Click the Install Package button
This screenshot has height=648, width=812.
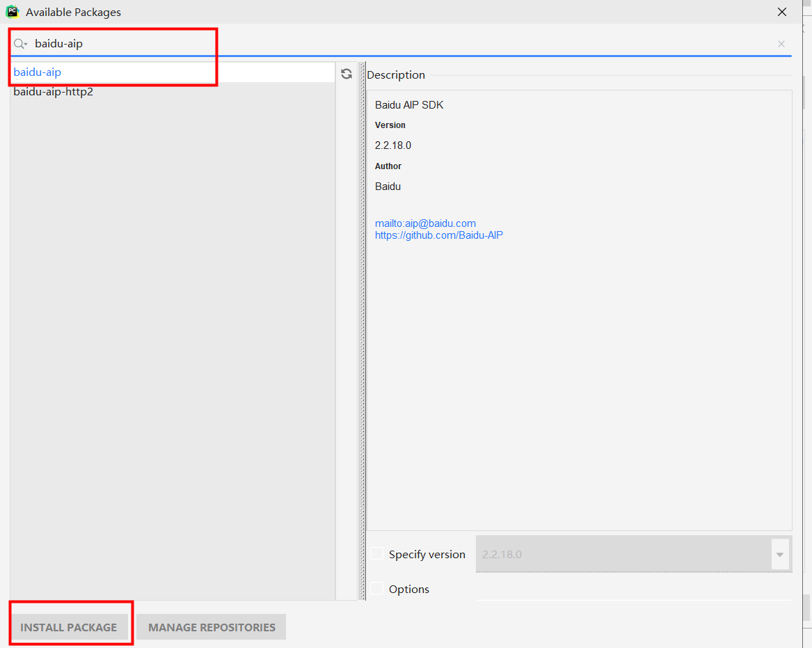(x=68, y=627)
